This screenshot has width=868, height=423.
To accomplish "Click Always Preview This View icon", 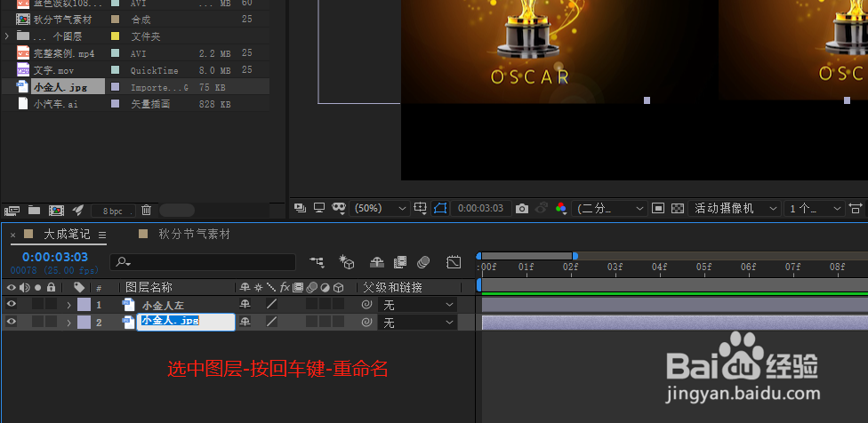I will click(x=301, y=208).
